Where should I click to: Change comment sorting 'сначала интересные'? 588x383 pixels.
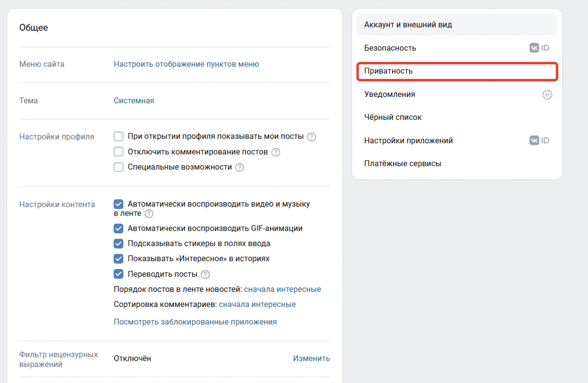point(257,304)
